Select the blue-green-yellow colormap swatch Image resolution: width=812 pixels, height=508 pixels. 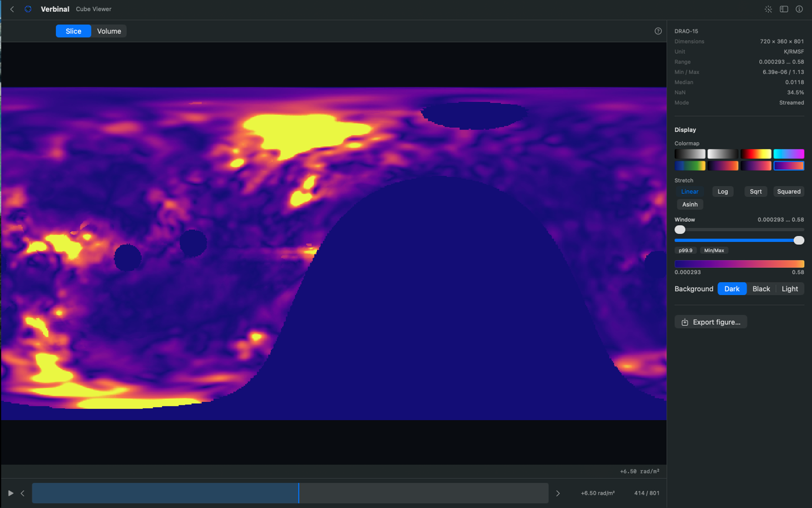point(690,166)
